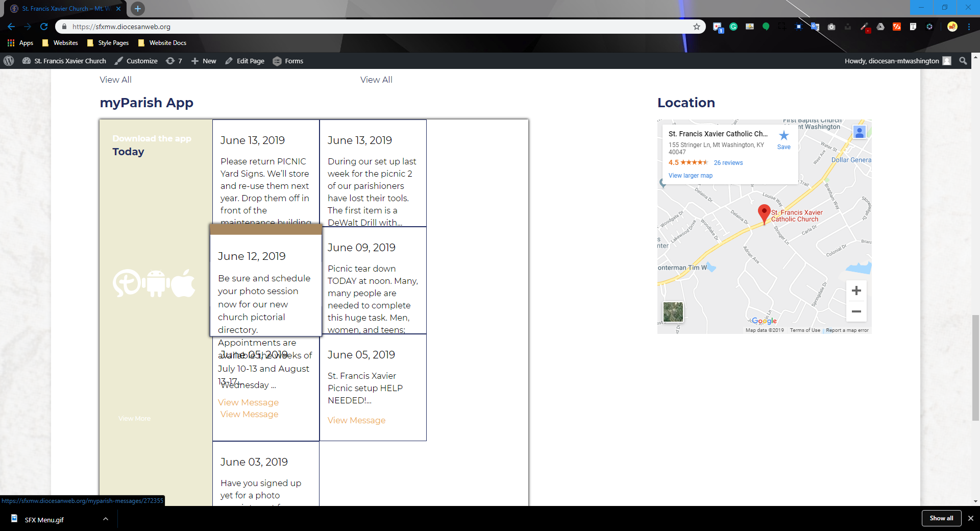
Task: Open Chrome's three-dot menu
Action: 969,27
